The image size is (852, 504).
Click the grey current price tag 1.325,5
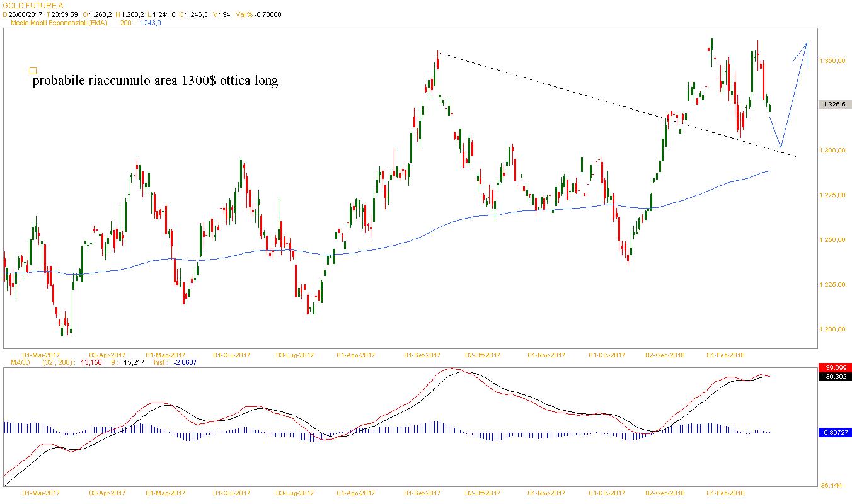[x=835, y=105]
